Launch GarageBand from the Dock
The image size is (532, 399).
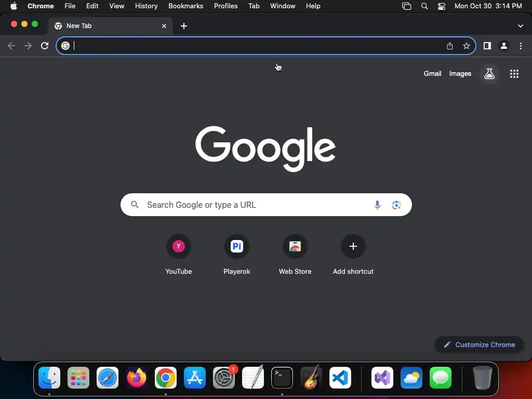[311, 377]
